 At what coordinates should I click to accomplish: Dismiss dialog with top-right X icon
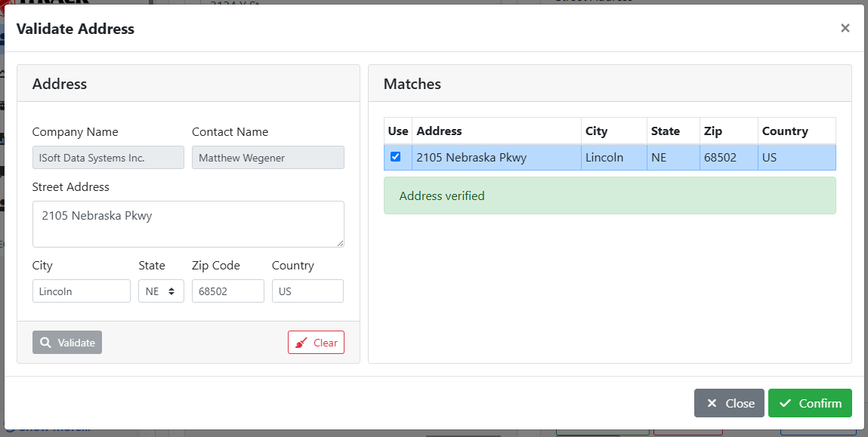(x=845, y=29)
